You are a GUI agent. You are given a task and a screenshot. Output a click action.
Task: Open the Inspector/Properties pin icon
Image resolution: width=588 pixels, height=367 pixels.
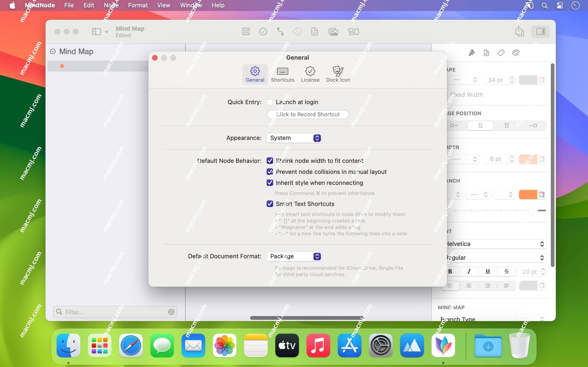pyautogui.click(x=471, y=53)
